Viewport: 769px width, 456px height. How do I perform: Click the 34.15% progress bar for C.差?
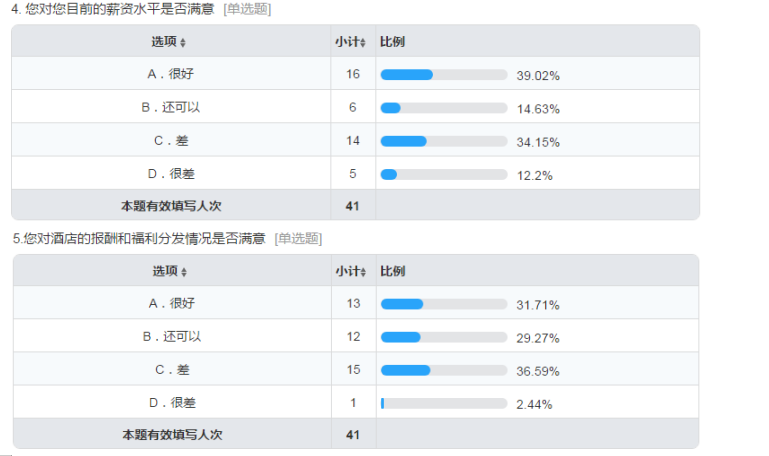tap(444, 141)
